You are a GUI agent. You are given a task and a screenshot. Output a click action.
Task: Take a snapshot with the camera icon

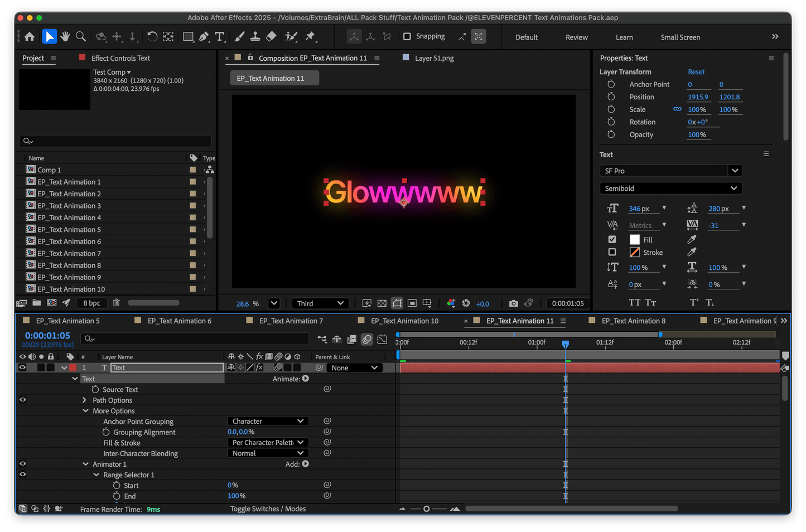click(x=513, y=303)
